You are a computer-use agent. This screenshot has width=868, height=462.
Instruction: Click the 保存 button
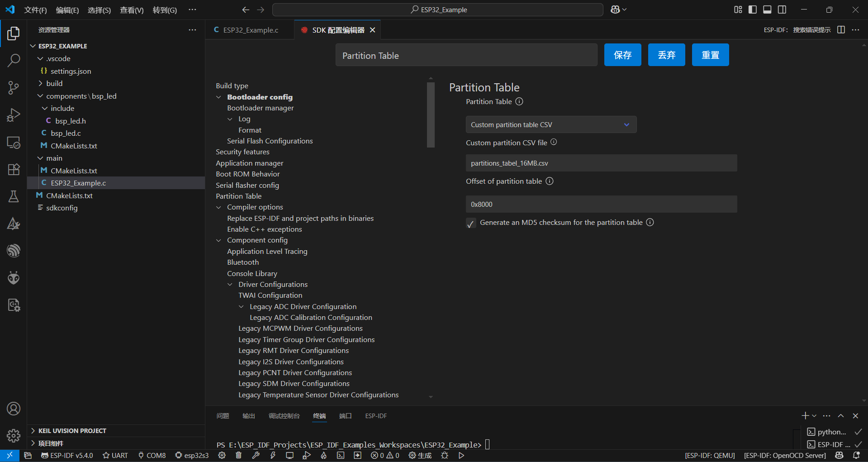pyautogui.click(x=622, y=55)
